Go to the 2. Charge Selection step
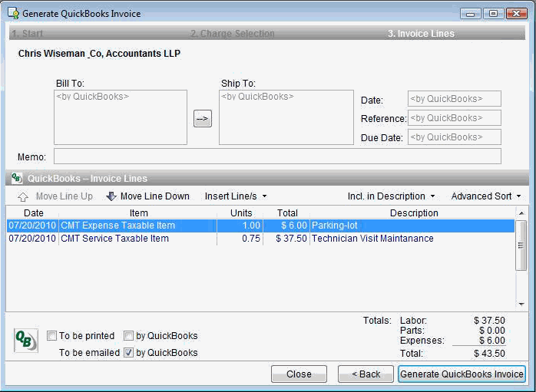The image size is (536, 392). pyautogui.click(x=232, y=34)
